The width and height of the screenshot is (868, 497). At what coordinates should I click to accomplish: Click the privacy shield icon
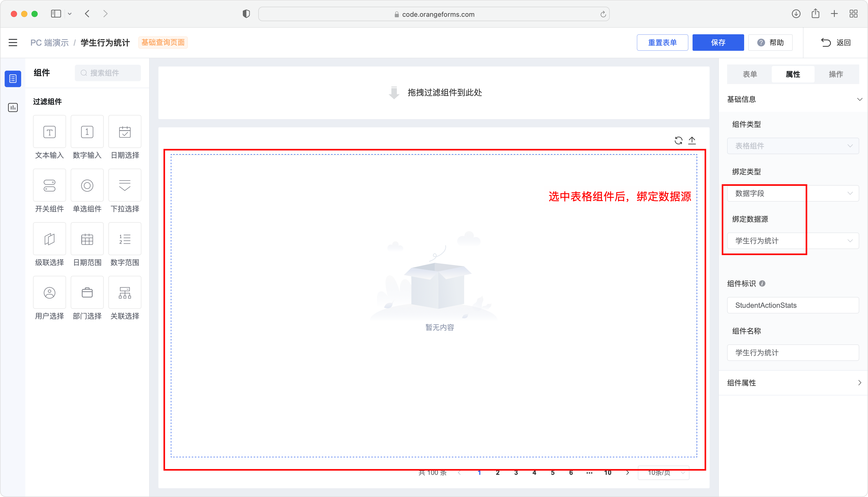(246, 14)
